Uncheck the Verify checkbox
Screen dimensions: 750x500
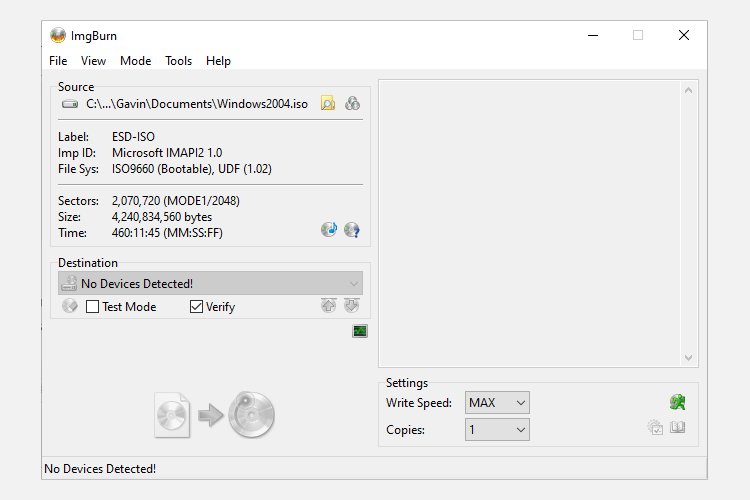197,307
